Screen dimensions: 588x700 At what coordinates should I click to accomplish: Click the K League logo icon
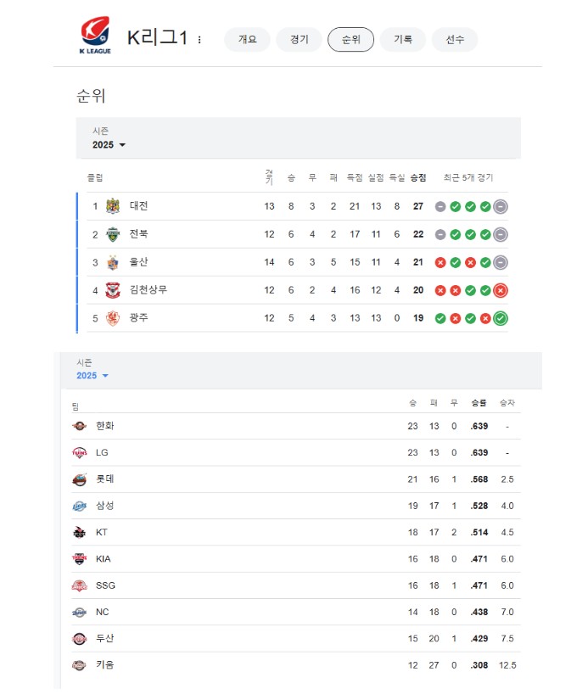96,35
